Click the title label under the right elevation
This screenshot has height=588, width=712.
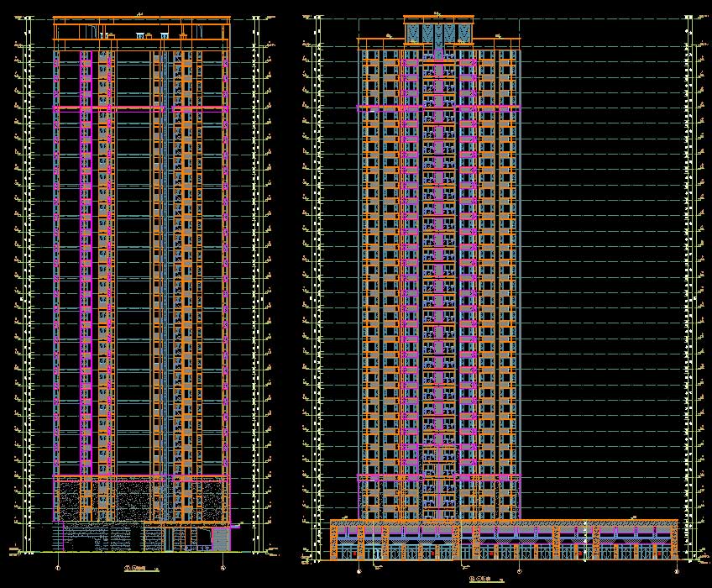tap(482, 578)
